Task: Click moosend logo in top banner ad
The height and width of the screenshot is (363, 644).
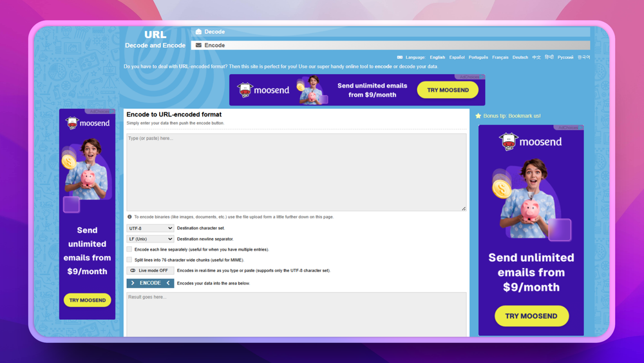Action: coord(263,90)
